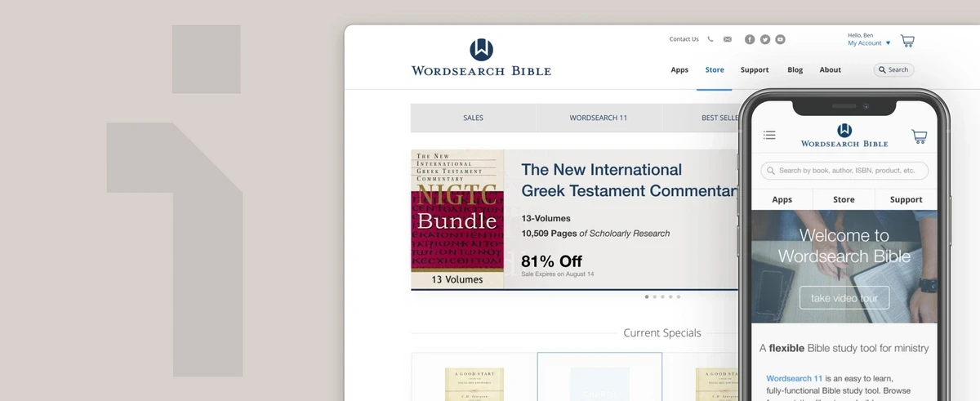980x401 pixels.
Task: Open the Facebook social icon
Action: tap(750, 39)
